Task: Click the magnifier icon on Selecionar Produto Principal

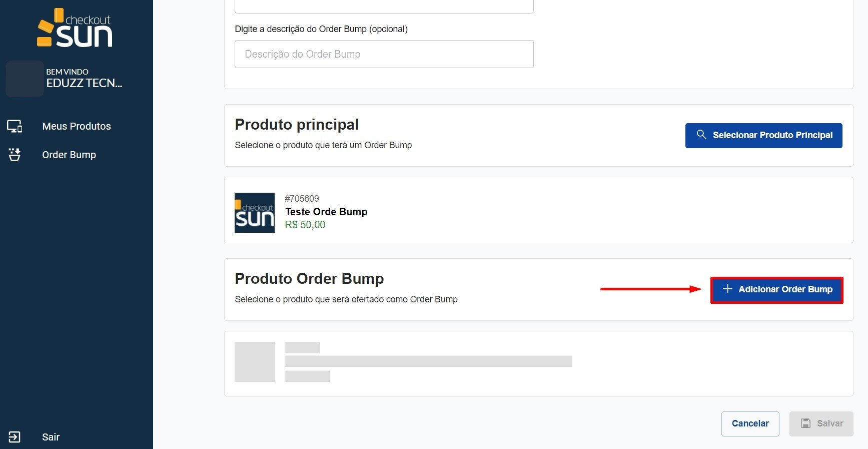Action: [701, 135]
